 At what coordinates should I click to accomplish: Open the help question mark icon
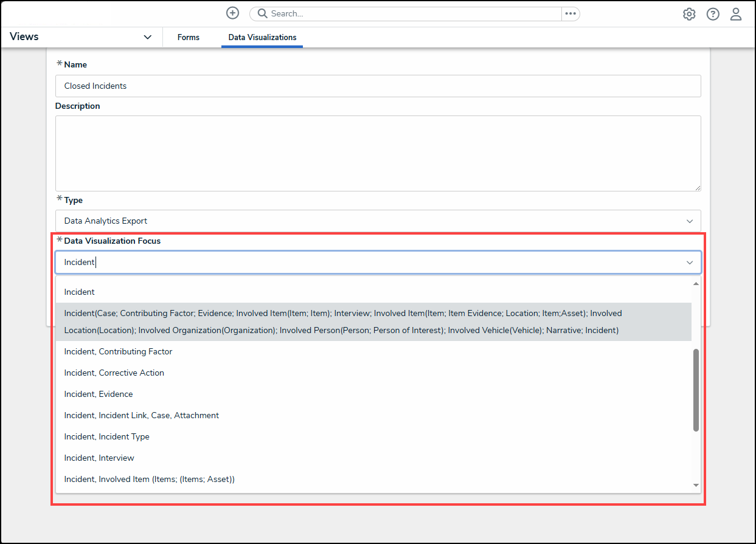[x=713, y=15]
